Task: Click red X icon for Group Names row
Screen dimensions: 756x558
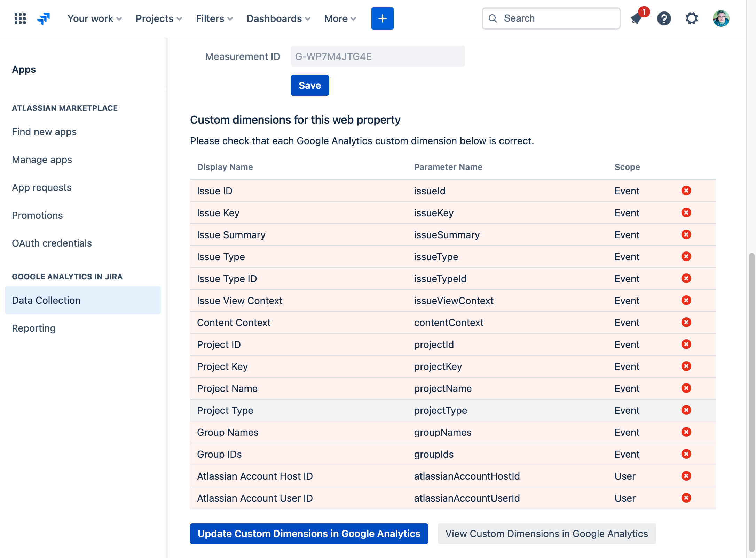Action: [x=686, y=432]
